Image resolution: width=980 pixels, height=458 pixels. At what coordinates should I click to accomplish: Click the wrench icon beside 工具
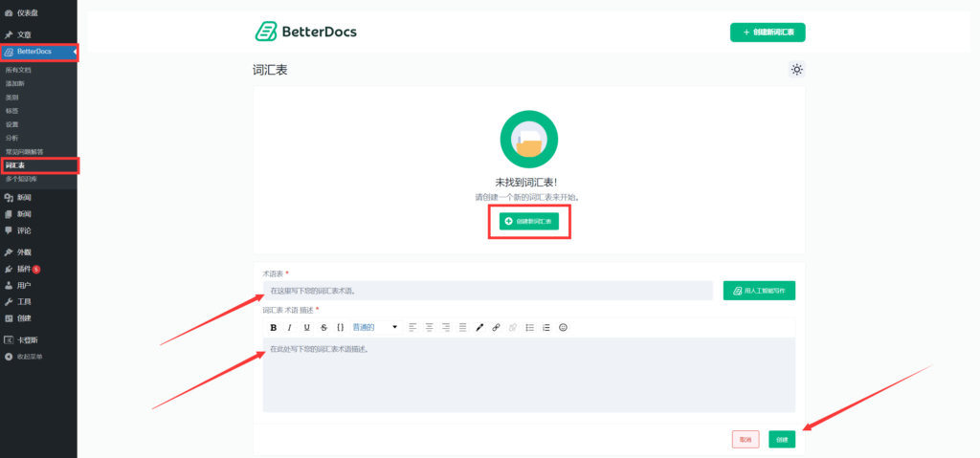click(8, 302)
